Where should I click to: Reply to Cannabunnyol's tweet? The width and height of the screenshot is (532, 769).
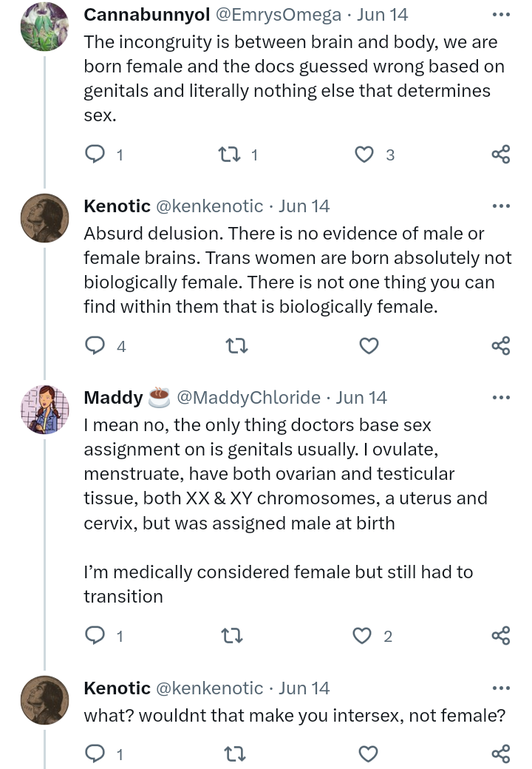[95, 154]
